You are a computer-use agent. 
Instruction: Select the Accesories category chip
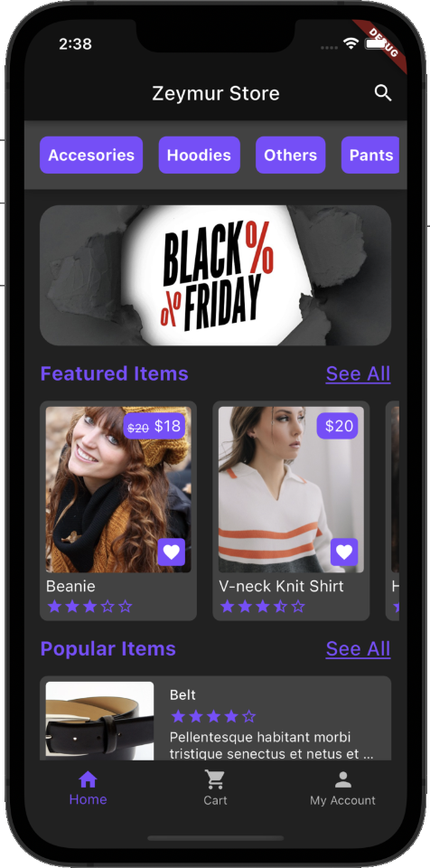coord(91,155)
